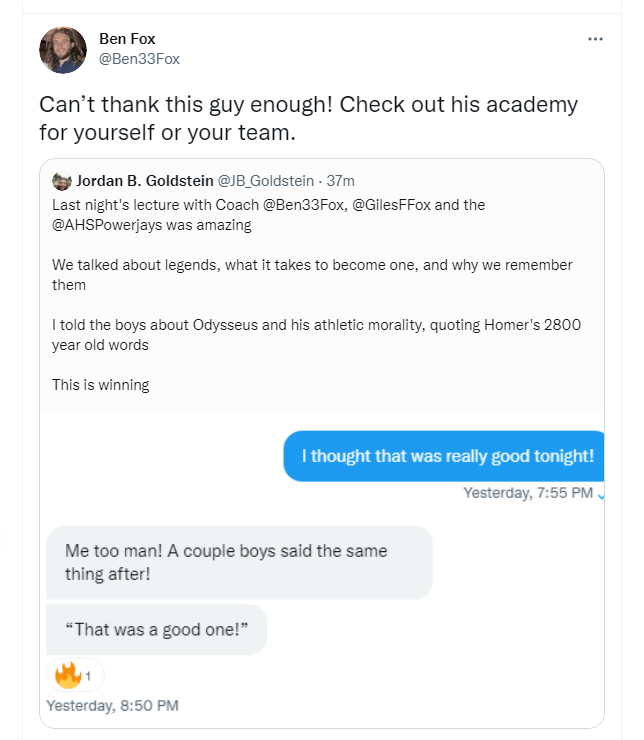Click the read-receipt checkmark beside 7:55 PM
This screenshot has width=644, height=740.
600,493
